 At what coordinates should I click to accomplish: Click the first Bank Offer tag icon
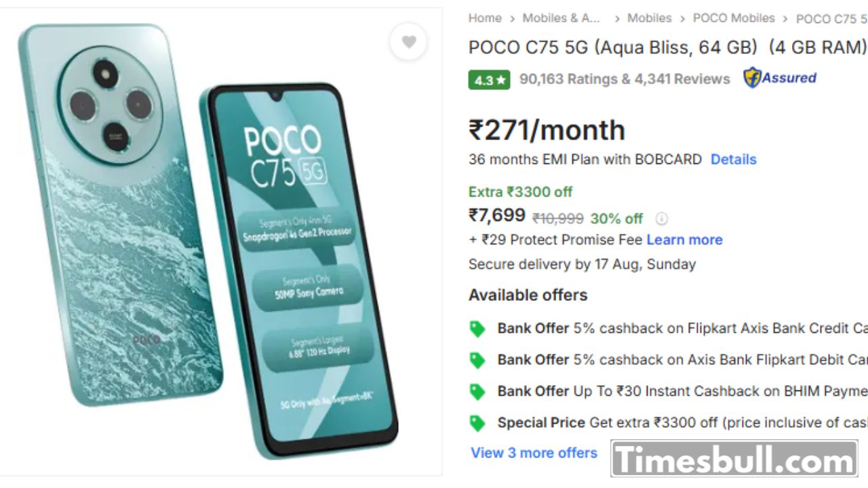477,329
